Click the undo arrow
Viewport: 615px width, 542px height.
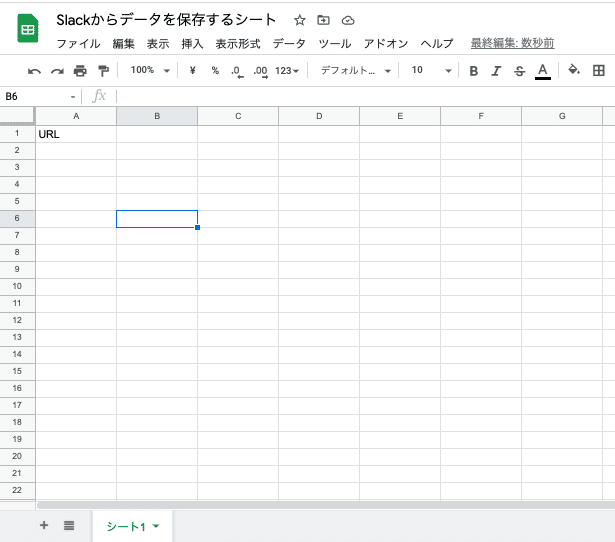point(35,71)
